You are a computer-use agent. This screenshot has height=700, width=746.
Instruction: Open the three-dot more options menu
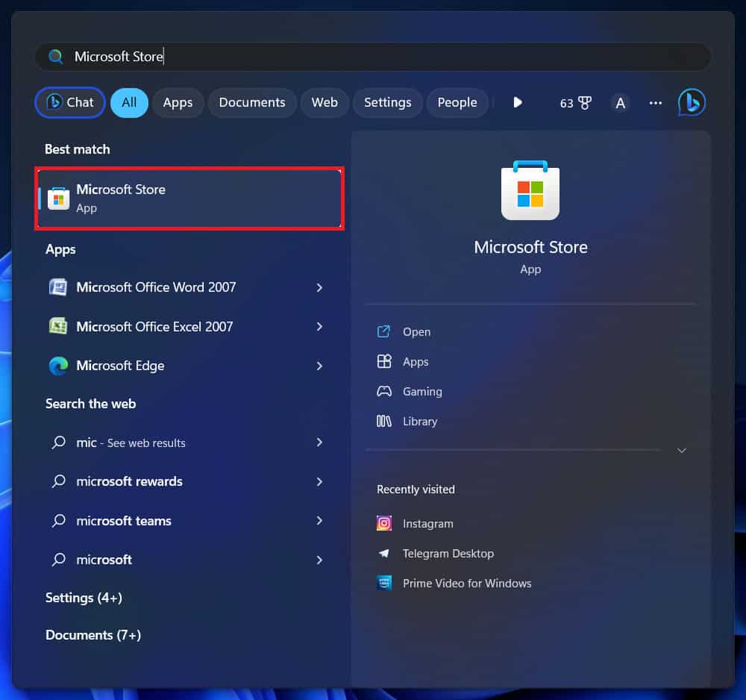[656, 103]
